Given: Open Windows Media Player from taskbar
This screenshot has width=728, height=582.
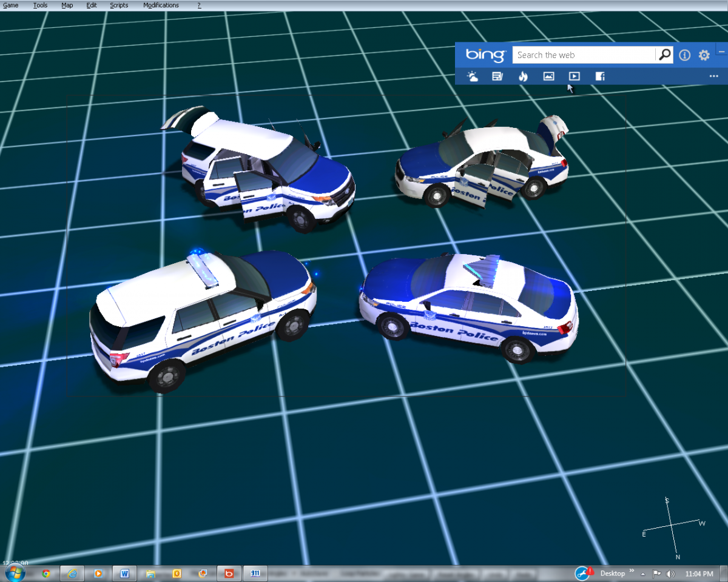Looking at the screenshot, I should pos(98,573).
